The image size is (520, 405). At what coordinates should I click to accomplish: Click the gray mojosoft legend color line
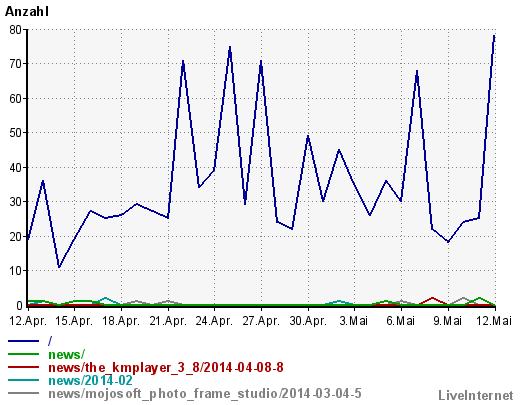(x=23, y=393)
